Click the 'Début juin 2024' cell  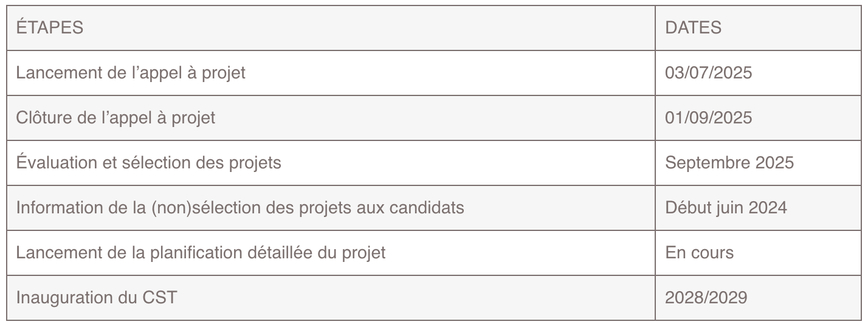coord(726,208)
